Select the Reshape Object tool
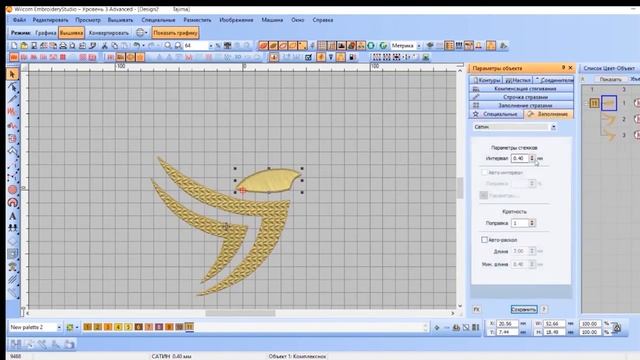The height and width of the screenshot is (360, 640). click(12, 87)
